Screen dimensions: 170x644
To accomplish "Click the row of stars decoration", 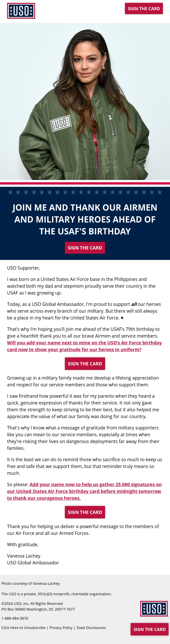I will click(85, 192).
